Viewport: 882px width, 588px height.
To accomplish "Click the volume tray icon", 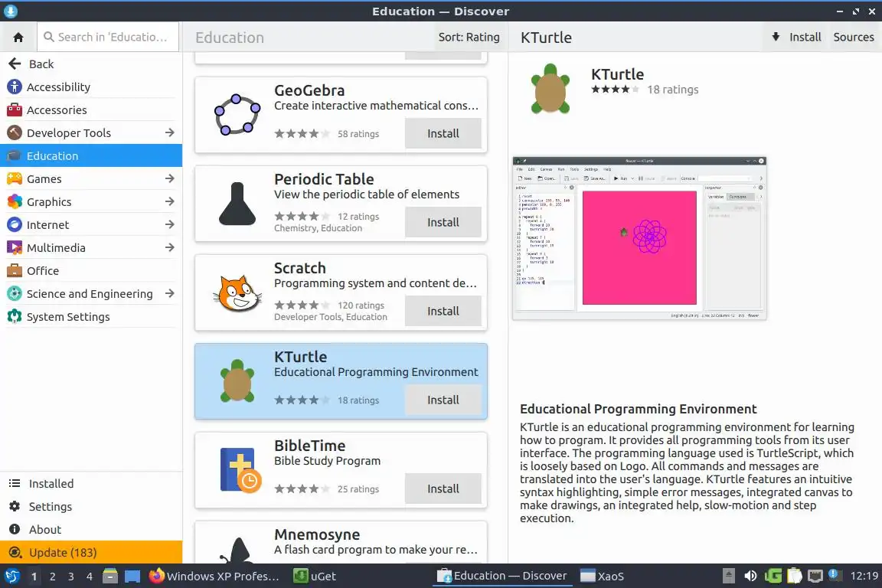I will pyautogui.click(x=750, y=577).
